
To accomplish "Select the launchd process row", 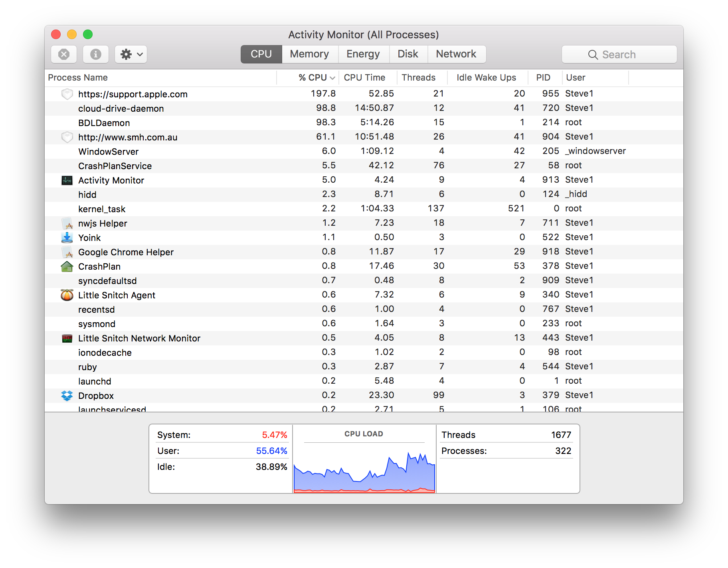I will (x=364, y=381).
